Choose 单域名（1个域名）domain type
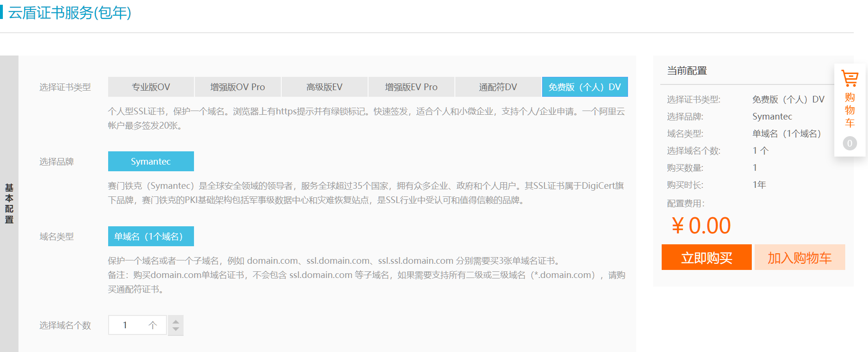The image size is (868, 352). click(151, 236)
